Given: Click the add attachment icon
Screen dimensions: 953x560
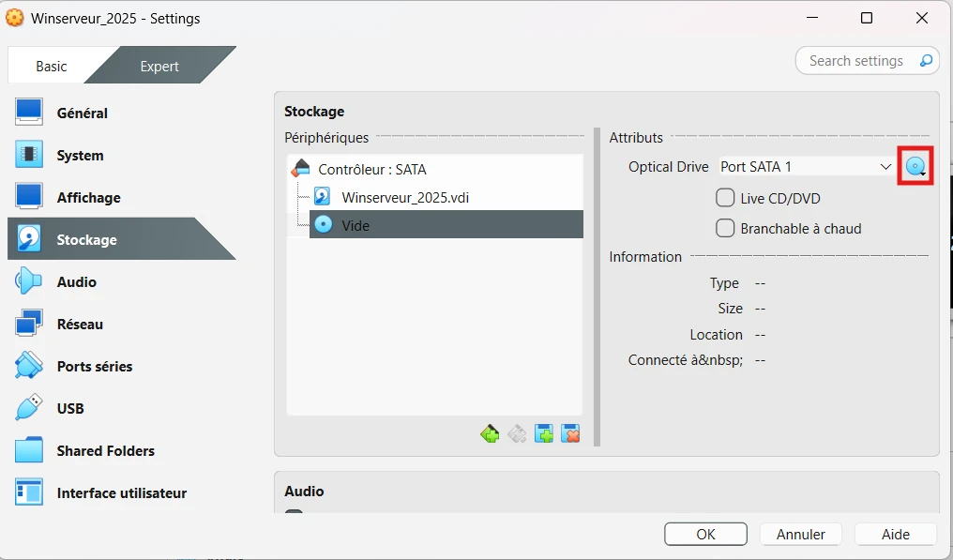Looking at the screenshot, I should point(543,434).
